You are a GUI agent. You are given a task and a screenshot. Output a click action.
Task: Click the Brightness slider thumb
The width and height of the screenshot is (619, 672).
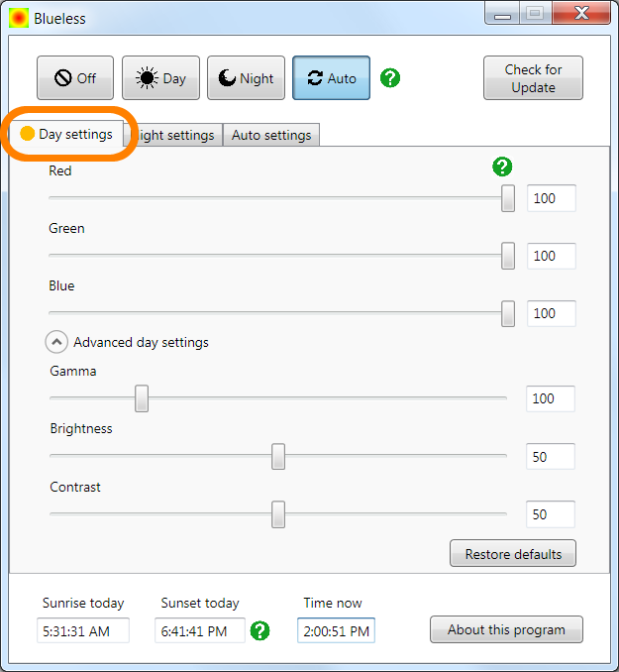(x=278, y=456)
